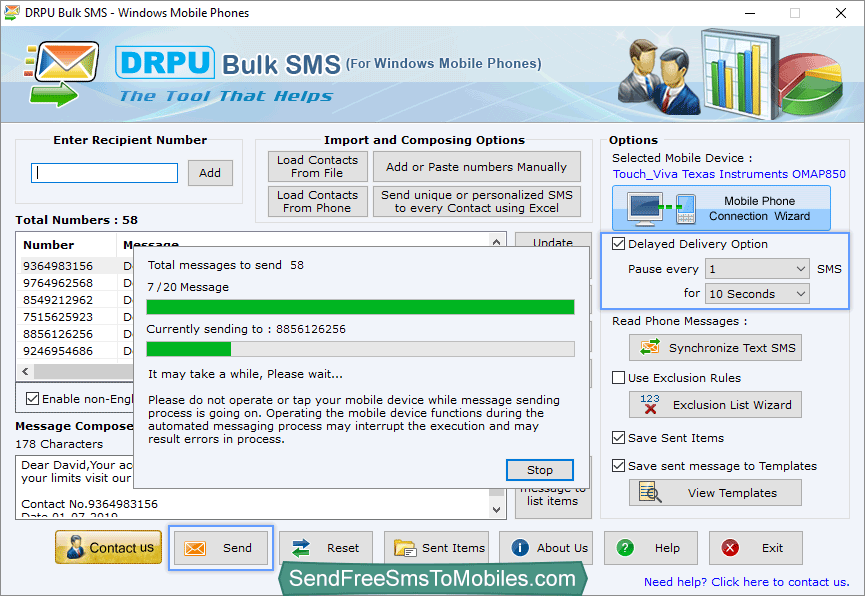Uncheck Delayed Delivery Option

tap(618, 243)
